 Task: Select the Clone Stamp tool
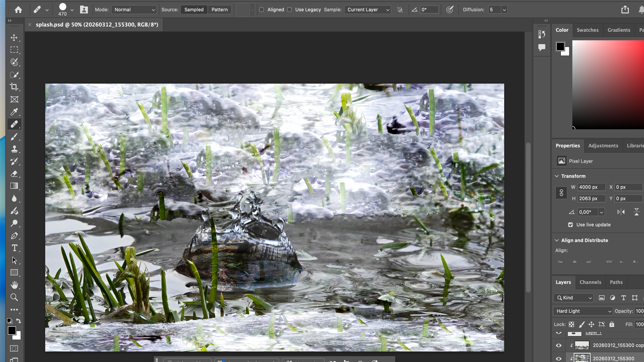(x=14, y=149)
